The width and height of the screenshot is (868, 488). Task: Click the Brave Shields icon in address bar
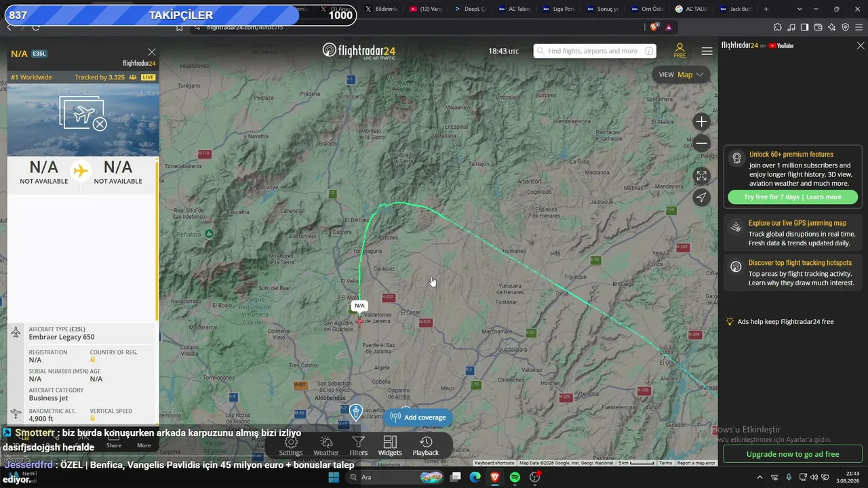(x=654, y=27)
